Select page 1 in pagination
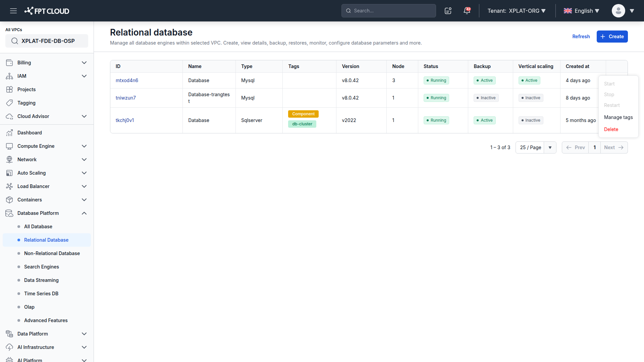 coord(595,147)
